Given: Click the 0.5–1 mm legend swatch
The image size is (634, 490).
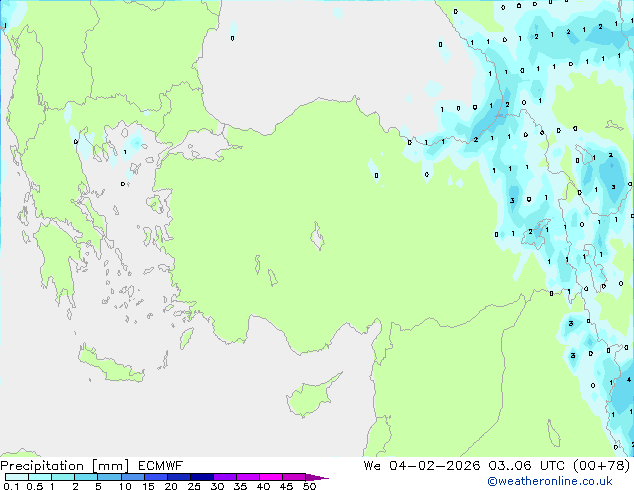Looking at the screenshot, I should (x=40, y=477).
